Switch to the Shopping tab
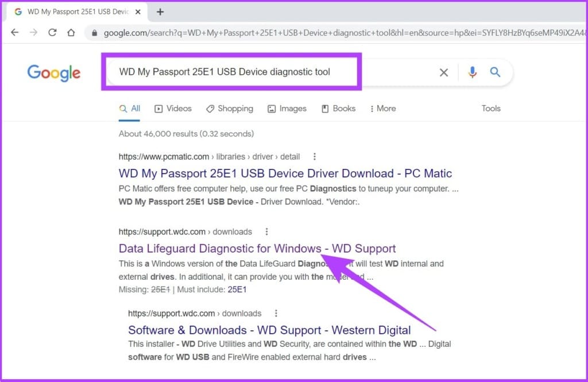The height and width of the screenshot is (382, 588). click(x=230, y=109)
